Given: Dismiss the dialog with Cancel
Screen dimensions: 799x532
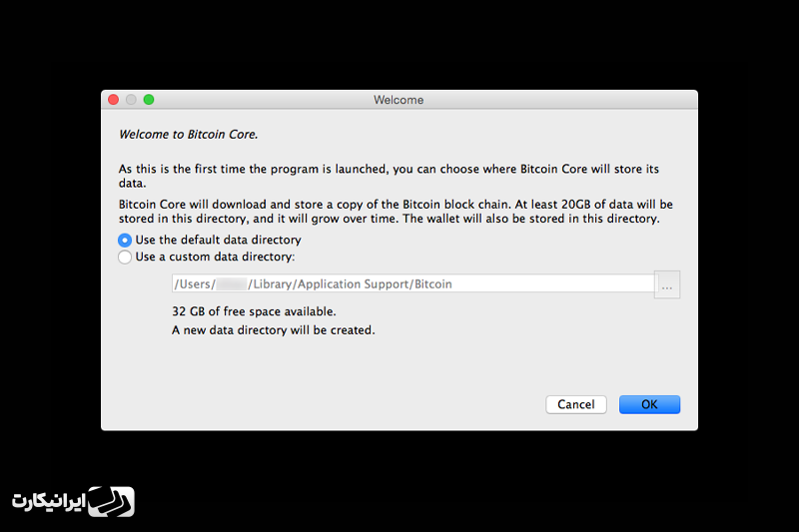Looking at the screenshot, I should click(576, 404).
